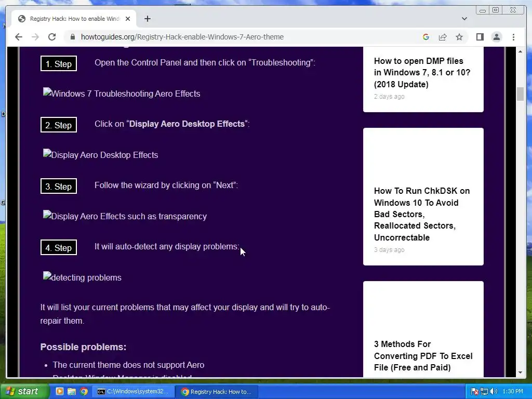This screenshot has height=399, width=532.
Task: Click the 3. Step badge
Action: [59, 187]
